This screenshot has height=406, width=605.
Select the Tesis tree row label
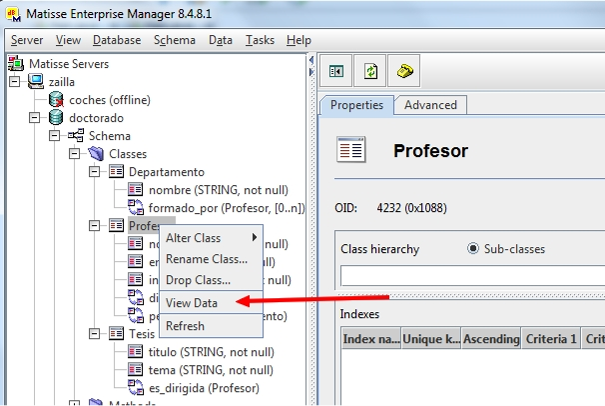142,333
